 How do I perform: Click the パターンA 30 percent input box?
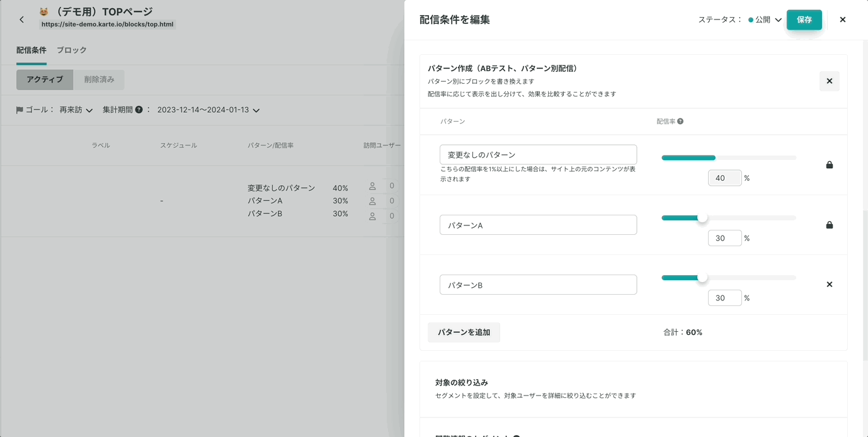(724, 238)
